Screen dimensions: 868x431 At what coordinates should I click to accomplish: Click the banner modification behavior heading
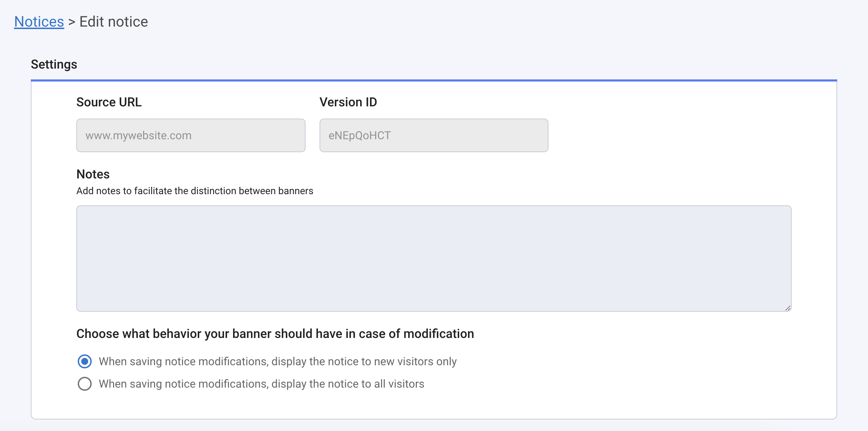coord(275,333)
